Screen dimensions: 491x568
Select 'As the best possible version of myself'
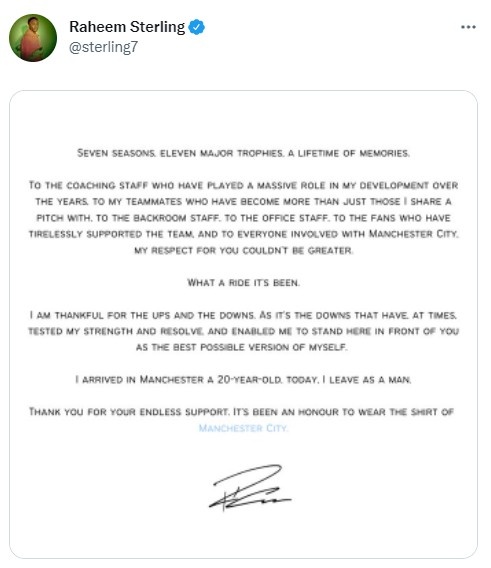tap(242, 347)
